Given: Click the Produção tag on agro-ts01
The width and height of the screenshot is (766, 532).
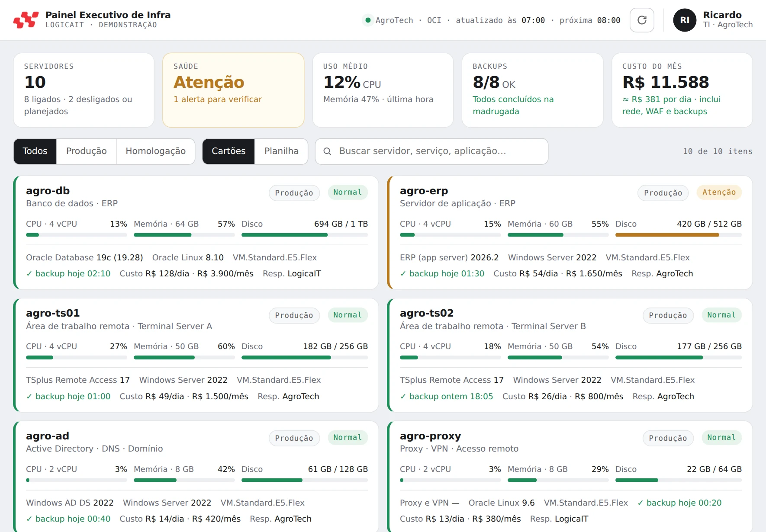Looking at the screenshot, I should pos(294,315).
